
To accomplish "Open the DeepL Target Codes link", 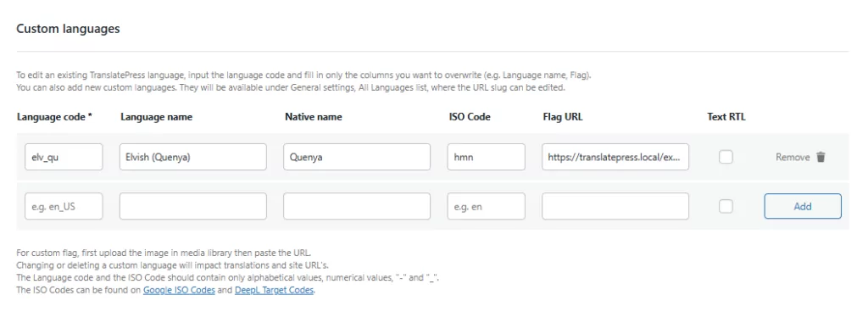I will 274,290.
